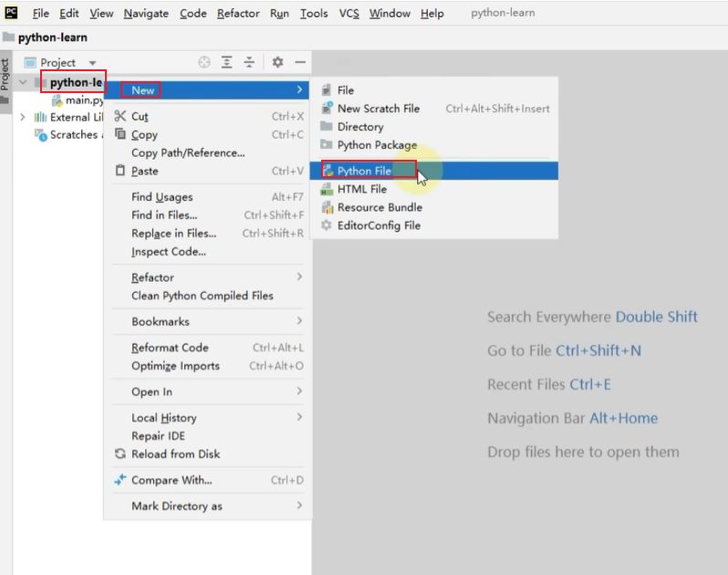Choose Directory in the New submenu

pyautogui.click(x=359, y=127)
